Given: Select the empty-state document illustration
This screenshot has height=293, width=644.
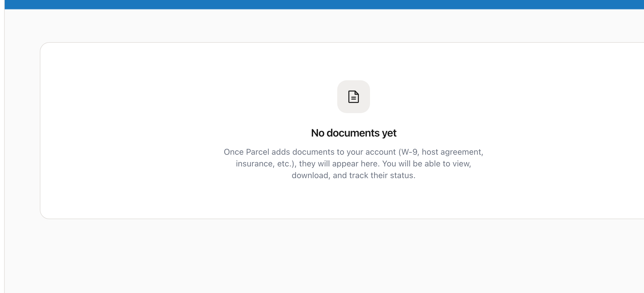Looking at the screenshot, I should coord(354,97).
